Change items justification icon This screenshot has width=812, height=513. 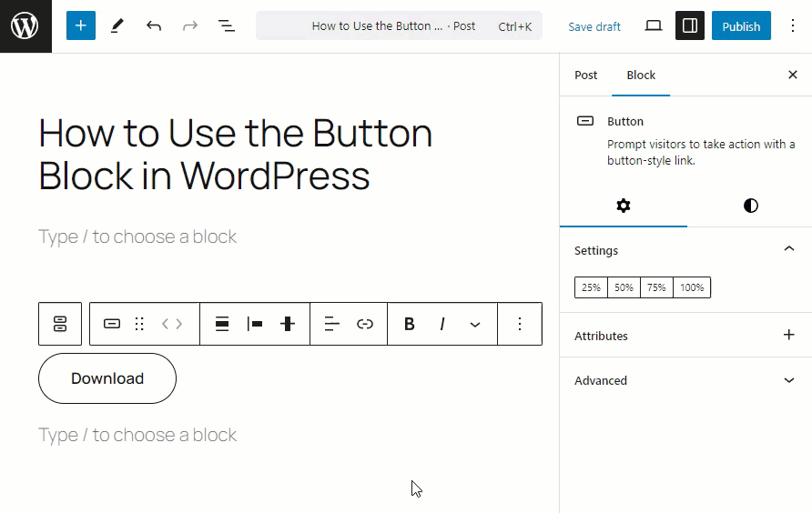[254, 324]
